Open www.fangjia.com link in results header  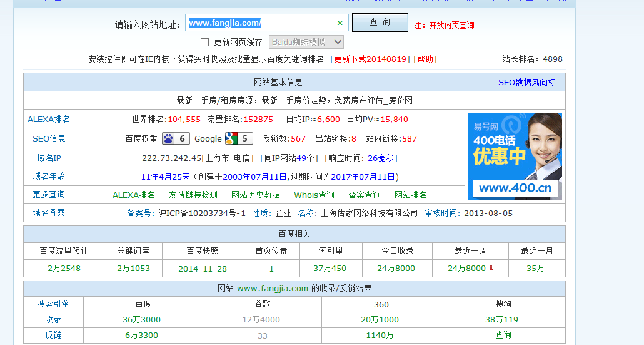click(273, 288)
